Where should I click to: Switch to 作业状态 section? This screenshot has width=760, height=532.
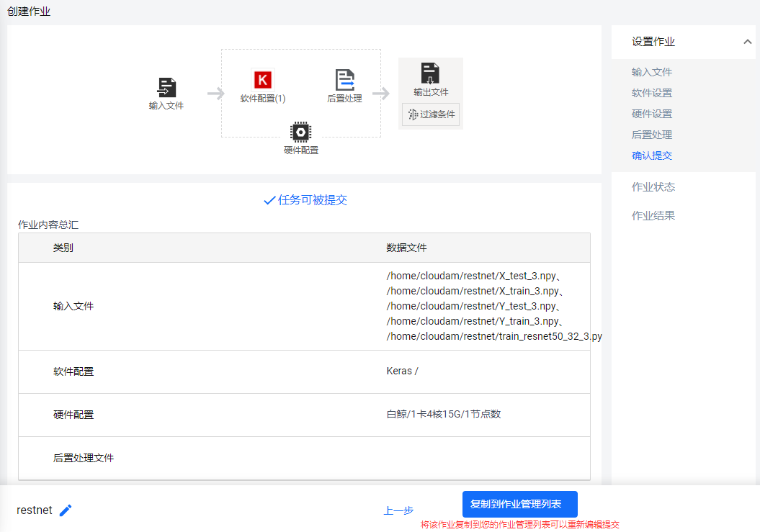[x=653, y=187]
